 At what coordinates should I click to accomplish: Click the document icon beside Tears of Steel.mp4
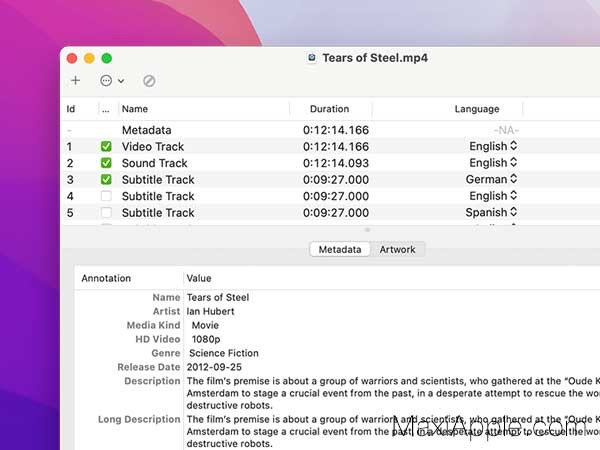312,58
